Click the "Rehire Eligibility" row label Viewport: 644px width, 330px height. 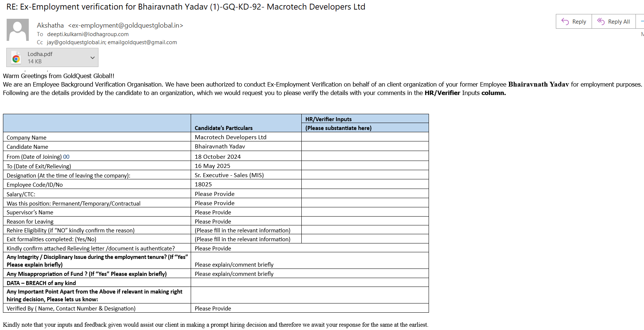click(x=70, y=230)
